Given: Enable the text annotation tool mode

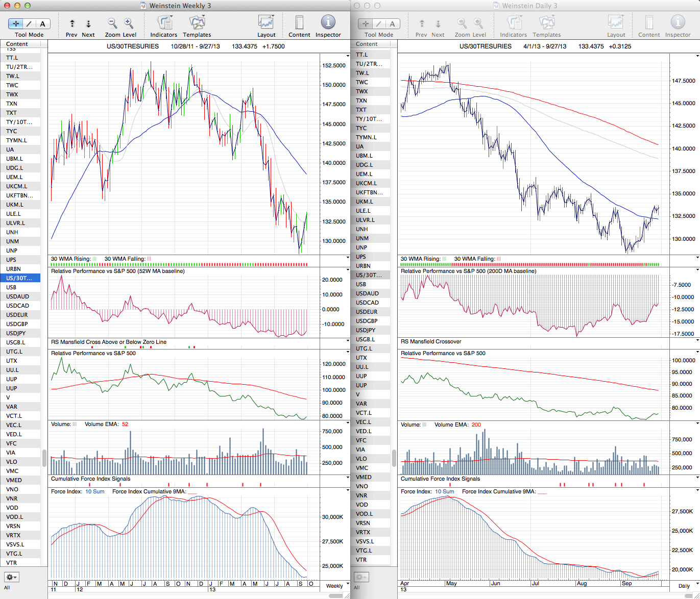Looking at the screenshot, I should 42,23.
